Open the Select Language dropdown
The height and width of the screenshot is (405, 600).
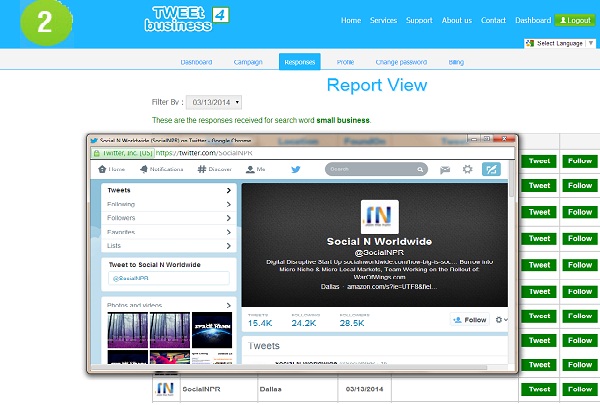click(560, 43)
